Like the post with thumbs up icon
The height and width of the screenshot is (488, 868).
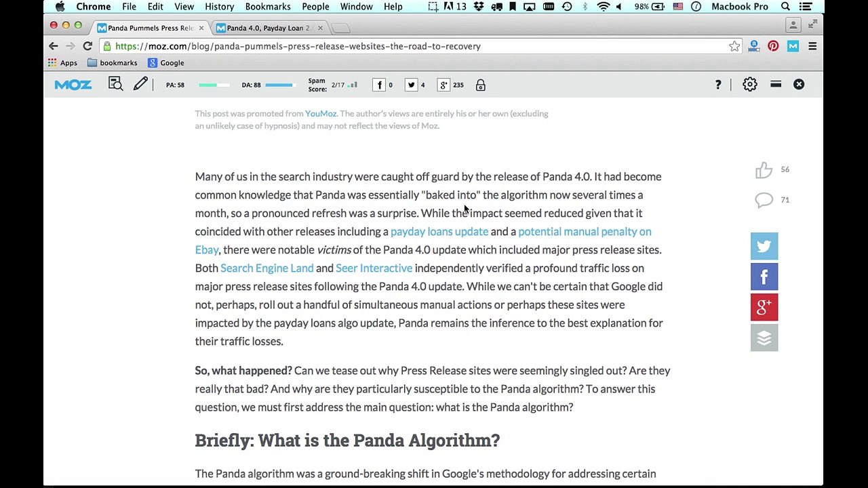[764, 169]
